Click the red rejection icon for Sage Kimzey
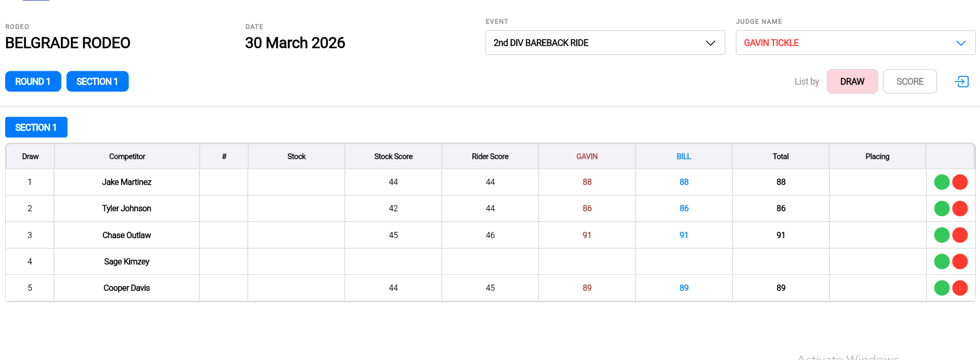The height and width of the screenshot is (360, 980). tap(960, 261)
